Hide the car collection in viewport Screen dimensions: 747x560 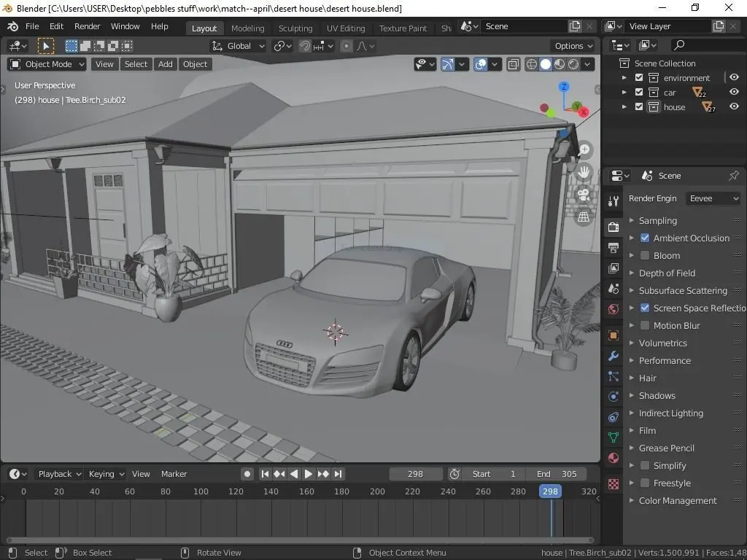734,92
